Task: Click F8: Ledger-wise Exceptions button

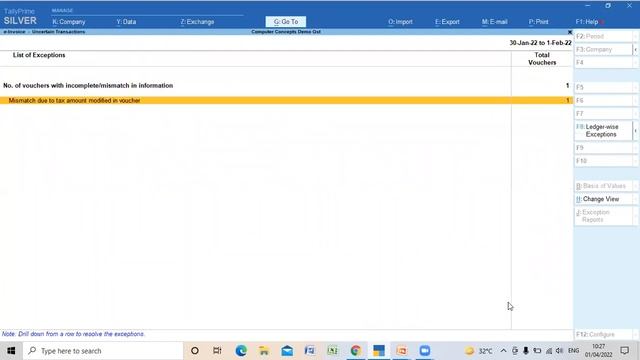Action: (604, 131)
